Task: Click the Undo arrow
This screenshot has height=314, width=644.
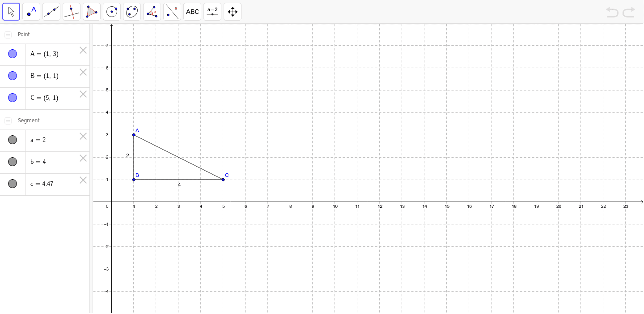Action: tap(612, 12)
